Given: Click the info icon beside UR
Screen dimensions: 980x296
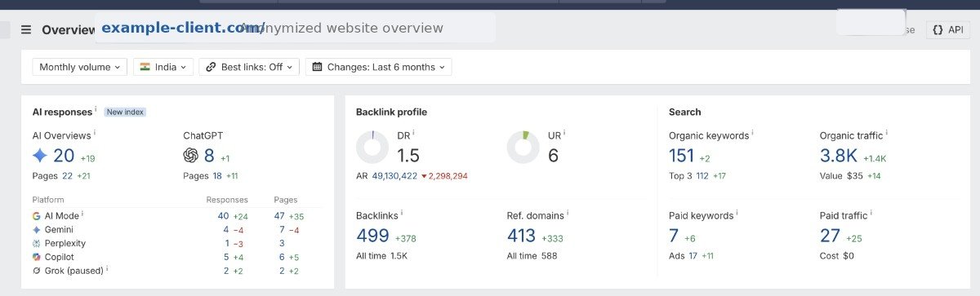Looking at the screenshot, I should [564, 133].
